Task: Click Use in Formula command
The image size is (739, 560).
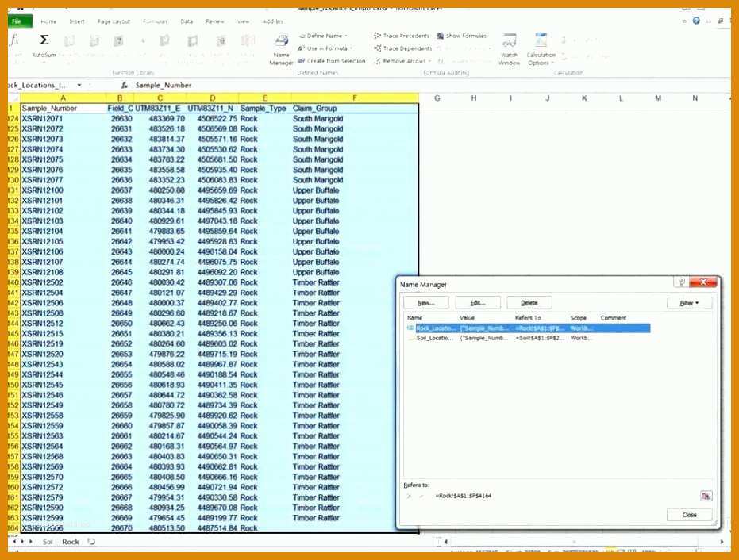Action: coord(326,48)
